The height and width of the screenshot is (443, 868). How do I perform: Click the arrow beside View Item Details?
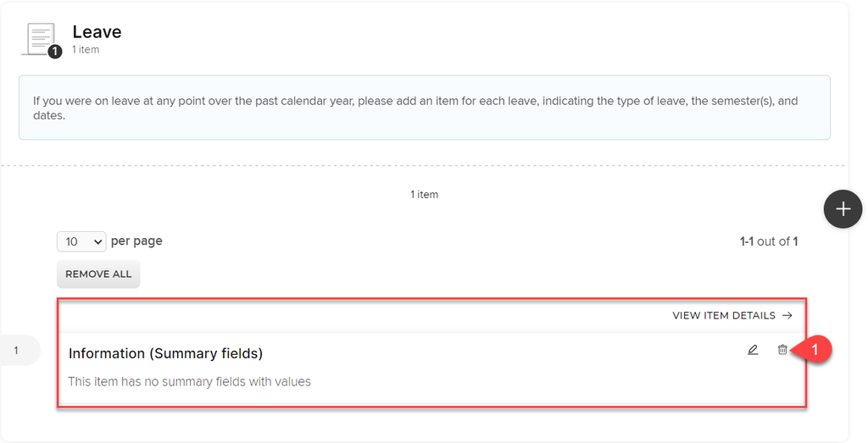pyautogui.click(x=787, y=315)
